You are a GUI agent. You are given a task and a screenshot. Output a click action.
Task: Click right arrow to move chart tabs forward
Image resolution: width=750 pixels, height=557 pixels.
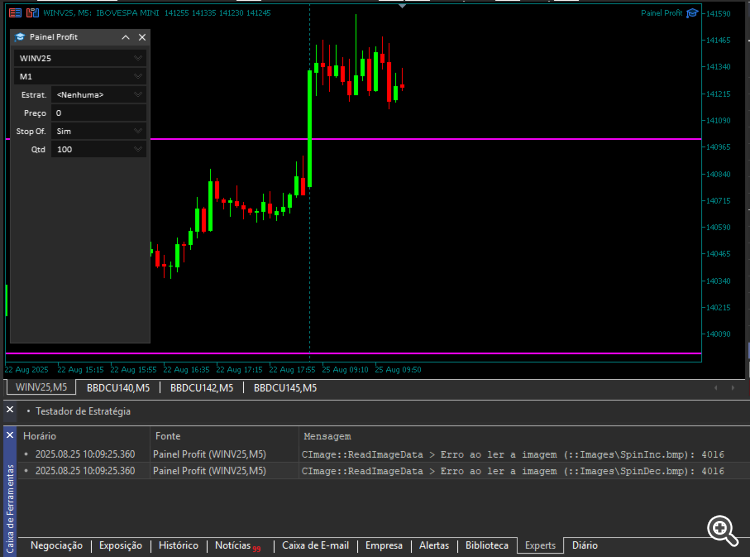[x=733, y=388]
